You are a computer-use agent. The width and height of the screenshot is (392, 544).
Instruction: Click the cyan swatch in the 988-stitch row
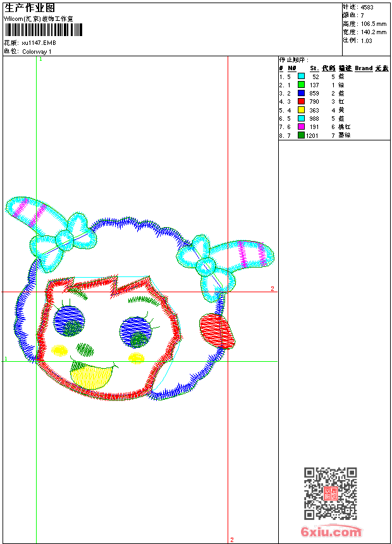tap(301, 118)
